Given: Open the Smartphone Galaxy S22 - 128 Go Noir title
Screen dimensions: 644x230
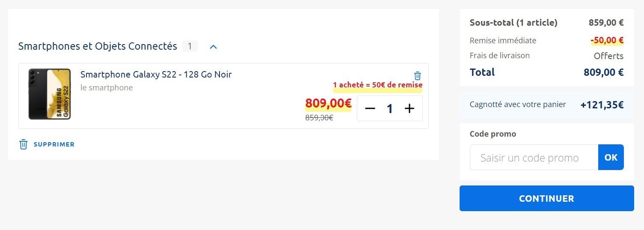Looking at the screenshot, I should tap(156, 75).
